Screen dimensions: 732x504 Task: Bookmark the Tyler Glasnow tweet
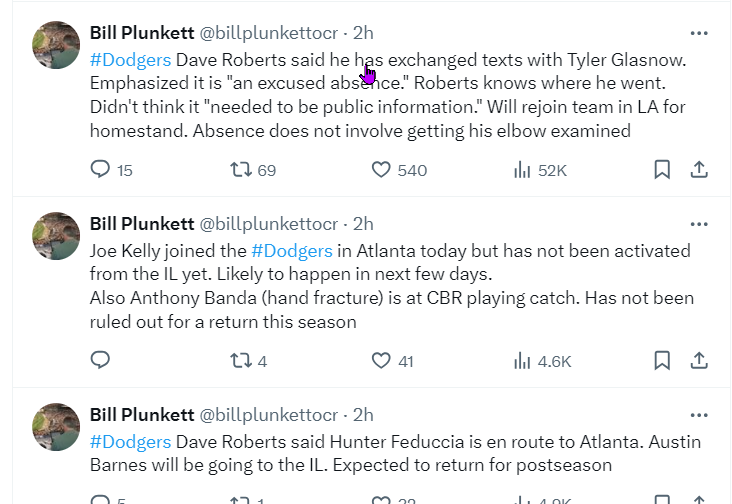click(662, 170)
